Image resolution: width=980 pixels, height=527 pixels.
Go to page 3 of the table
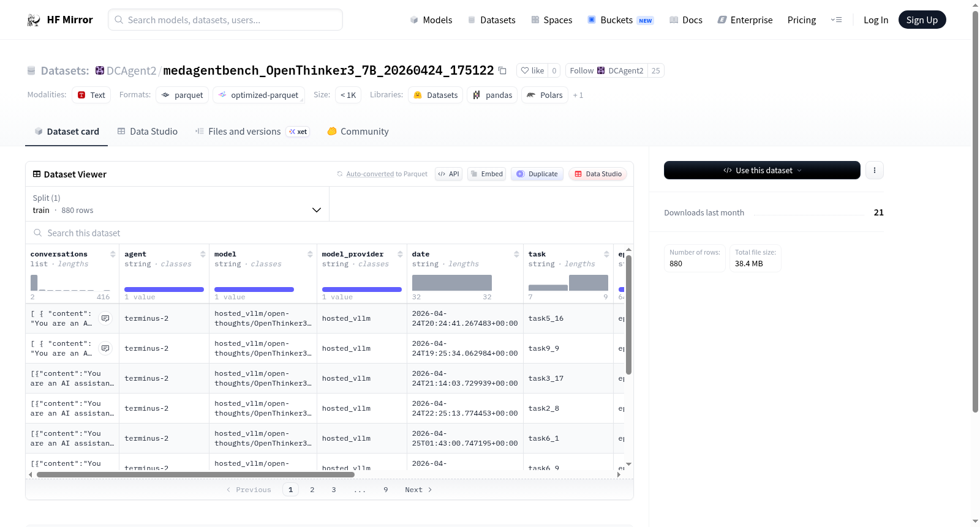click(334, 490)
